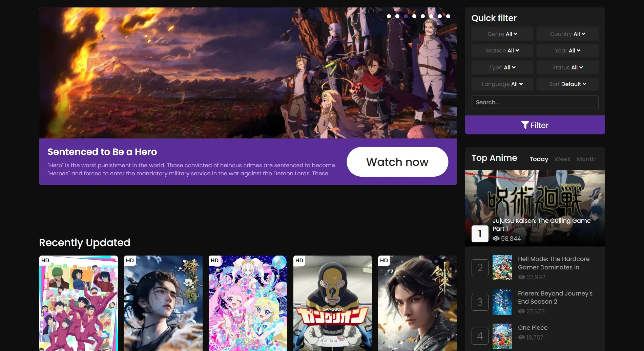Viewport: 644px width, 351px height.
Task: Open the One Piece title link
Action: pyautogui.click(x=533, y=328)
